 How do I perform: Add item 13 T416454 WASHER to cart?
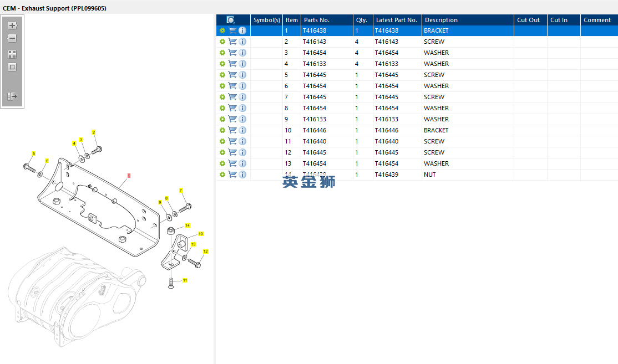point(232,163)
